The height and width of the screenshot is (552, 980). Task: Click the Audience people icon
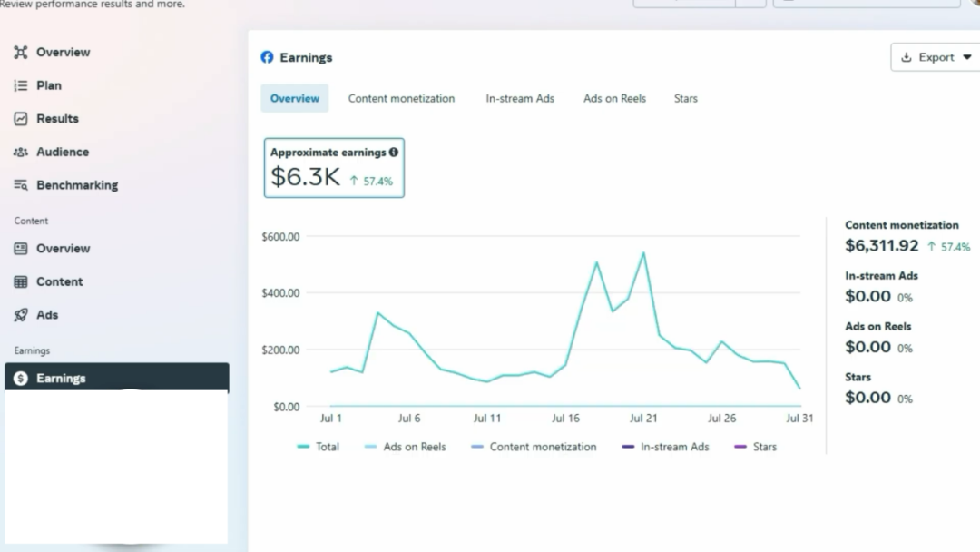click(x=21, y=153)
